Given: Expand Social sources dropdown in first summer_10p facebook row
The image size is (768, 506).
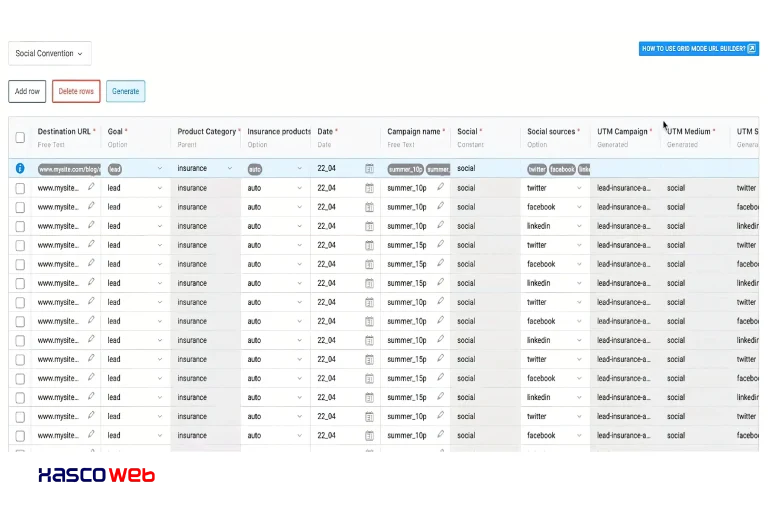Looking at the screenshot, I should [579, 207].
